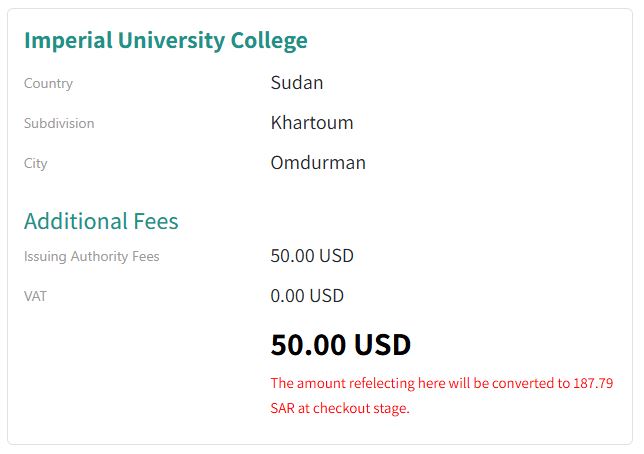Click the Additional Fees section heading
This screenshot has height=454, width=644.
[101, 221]
